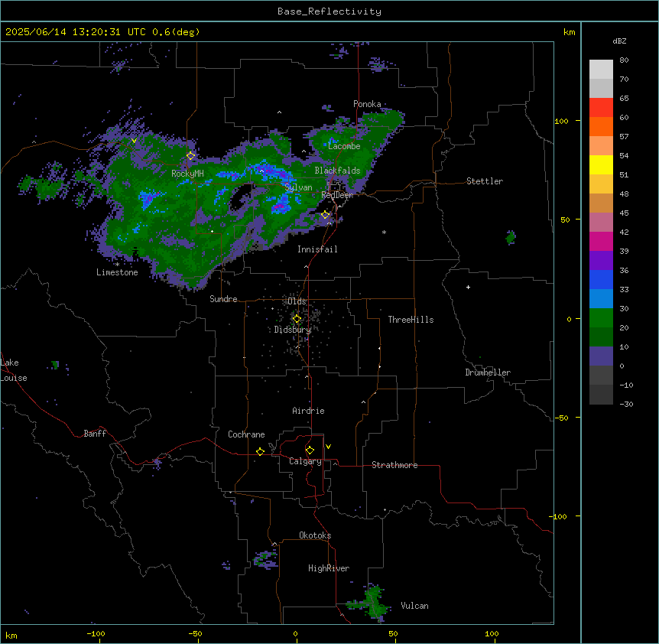Viewport: 659px width, 644px height.
Task: Click the yellow diamond marker south of RedDeer
Action: [325, 215]
